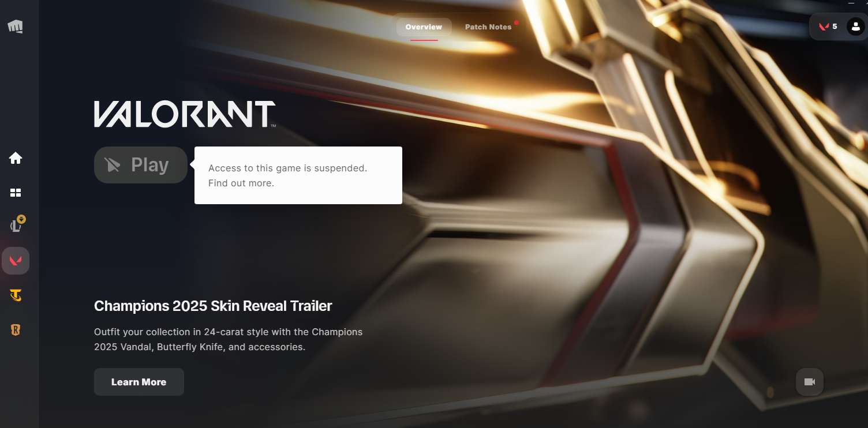868x428 pixels.
Task: Open the account profile avatar icon
Action: click(x=855, y=27)
